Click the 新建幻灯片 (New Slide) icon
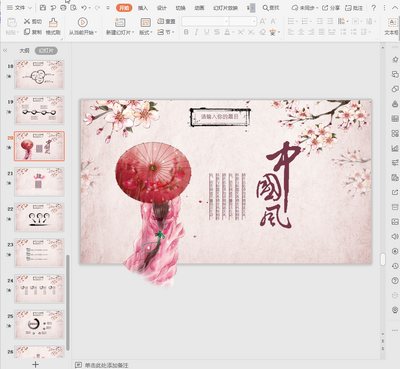 pyautogui.click(x=120, y=22)
